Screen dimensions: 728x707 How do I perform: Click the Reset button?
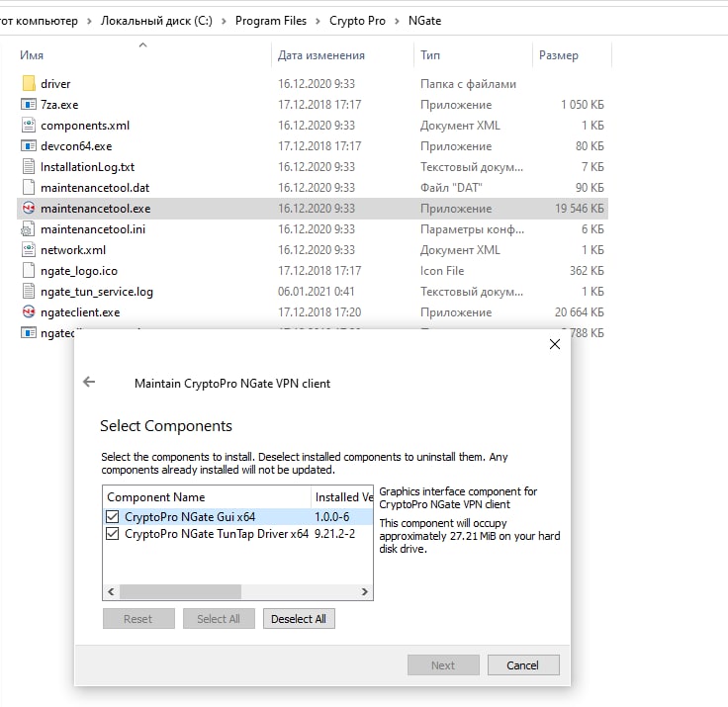pyautogui.click(x=138, y=619)
